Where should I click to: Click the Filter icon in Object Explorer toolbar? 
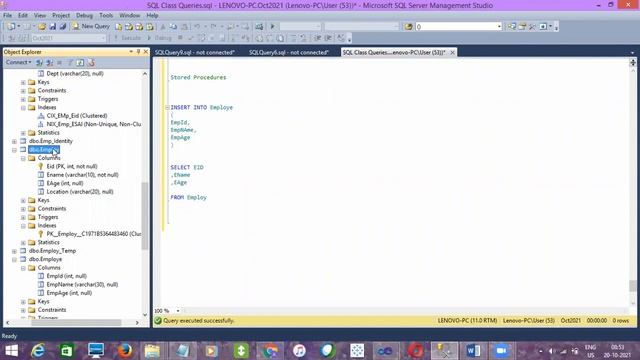coord(70,62)
